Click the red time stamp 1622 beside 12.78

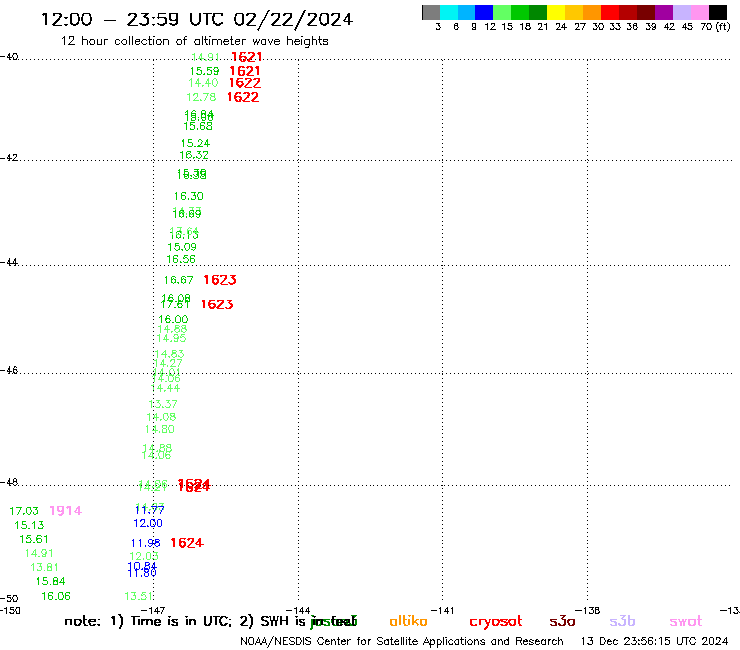click(243, 97)
